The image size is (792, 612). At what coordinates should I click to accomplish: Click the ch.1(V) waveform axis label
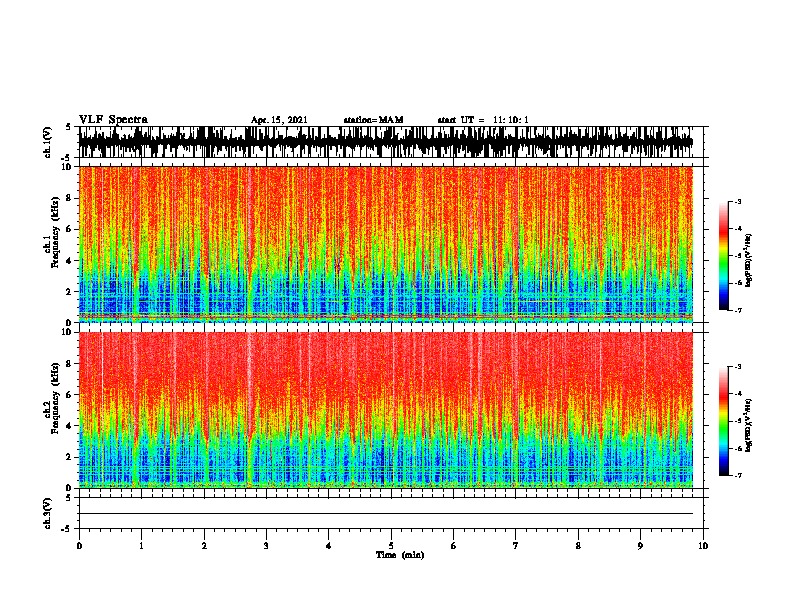(x=48, y=142)
